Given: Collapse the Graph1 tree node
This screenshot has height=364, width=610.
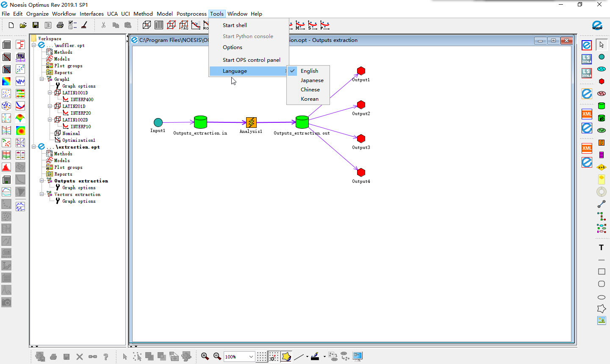Looking at the screenshot, I should (x=42, y=79).
